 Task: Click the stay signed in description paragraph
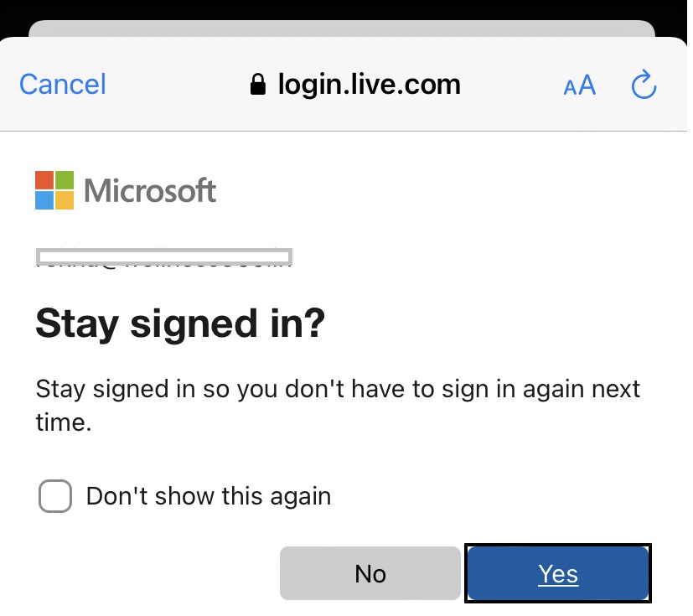click(338, 405)
